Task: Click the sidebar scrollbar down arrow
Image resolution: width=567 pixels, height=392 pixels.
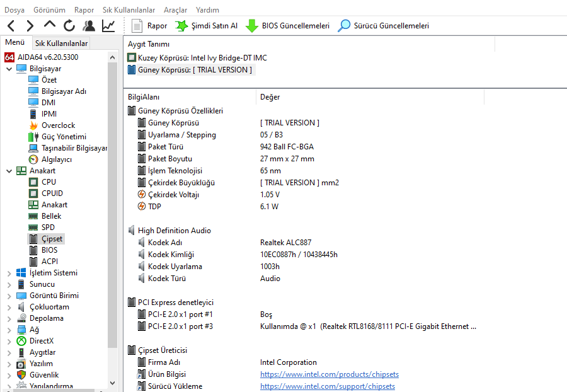Action: (113, 383)
